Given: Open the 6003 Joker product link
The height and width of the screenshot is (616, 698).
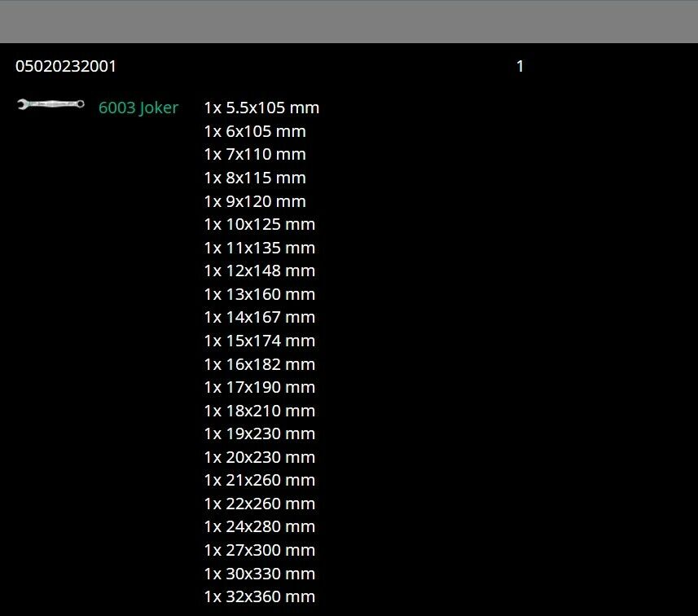Looking at the screenshot, I should tap(138, 108).
